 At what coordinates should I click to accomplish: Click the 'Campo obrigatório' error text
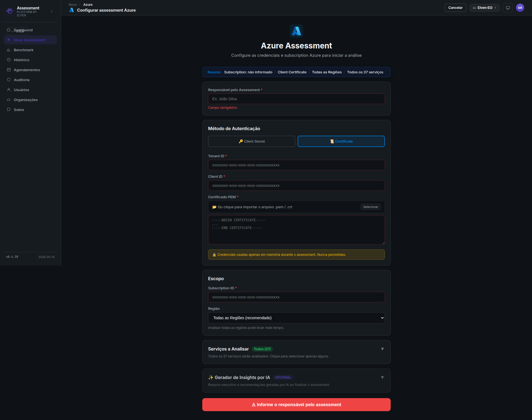click(222, 108)
